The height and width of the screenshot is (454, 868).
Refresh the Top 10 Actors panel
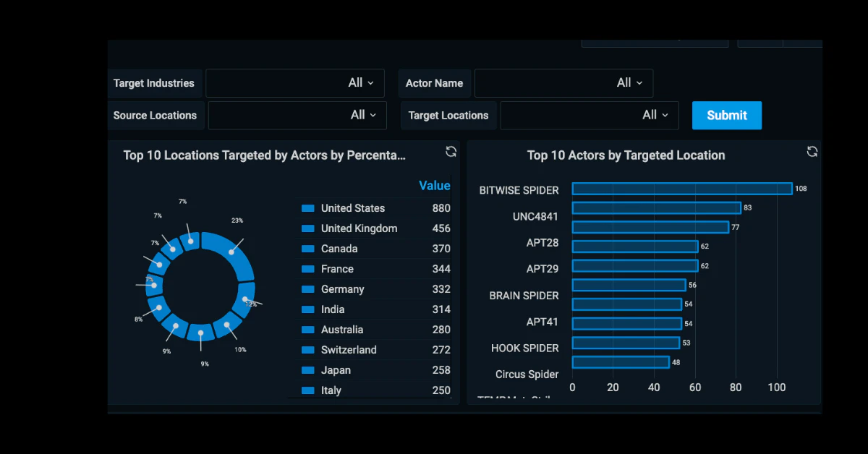812,151
